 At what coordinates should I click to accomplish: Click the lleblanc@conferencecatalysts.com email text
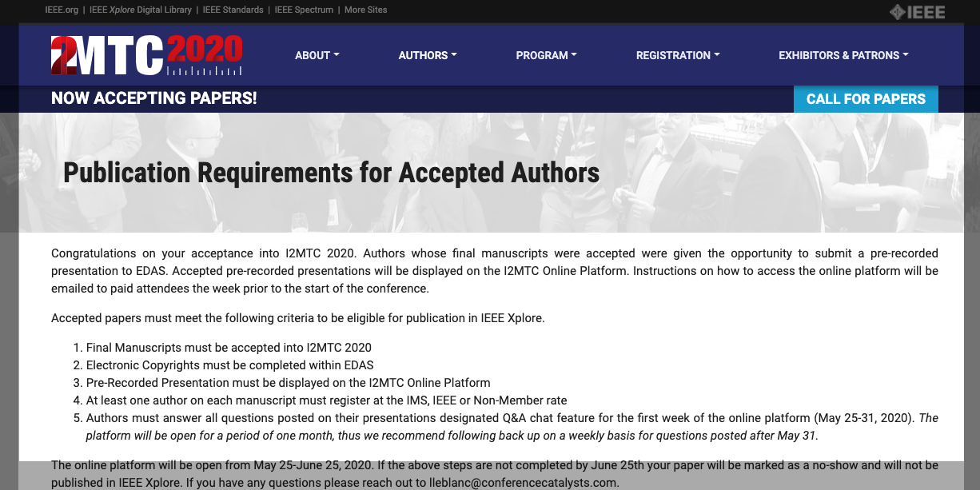[524, 483]
